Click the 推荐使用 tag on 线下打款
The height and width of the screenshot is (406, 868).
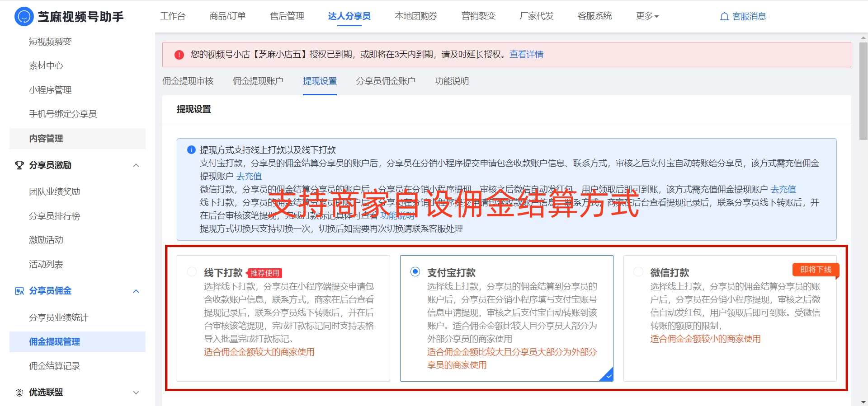265,273
